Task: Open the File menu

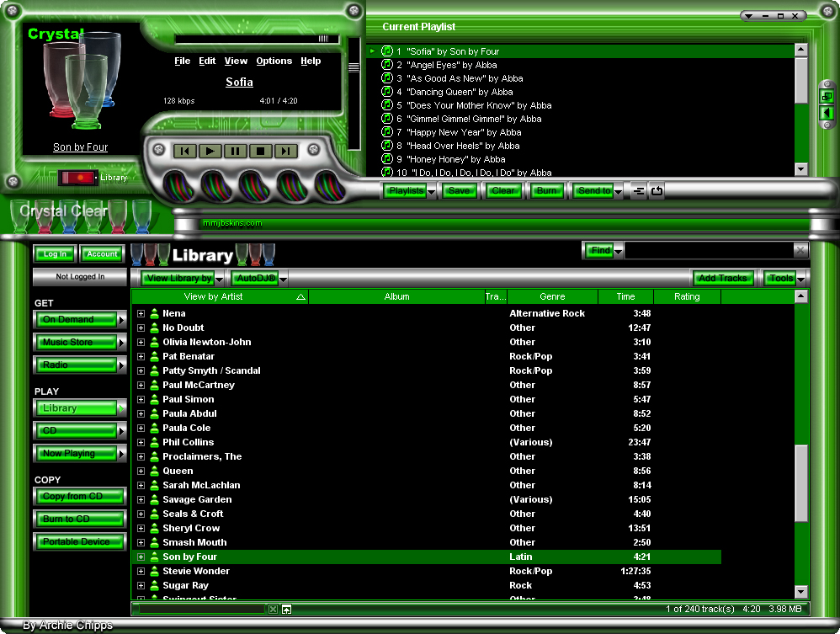Action: (x=182, y=61)
